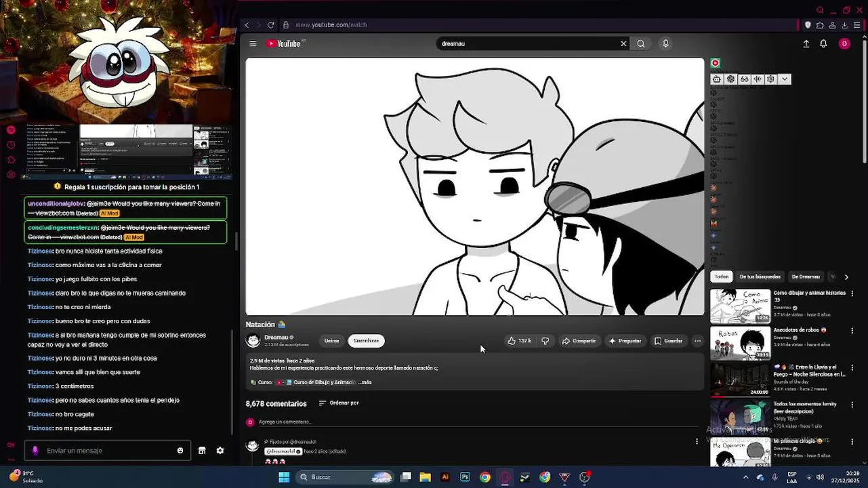The width and height of the screenshot is (868, 488).
Task: Open Photoshop from the taskbar
Action: click(x=465, y=477)
